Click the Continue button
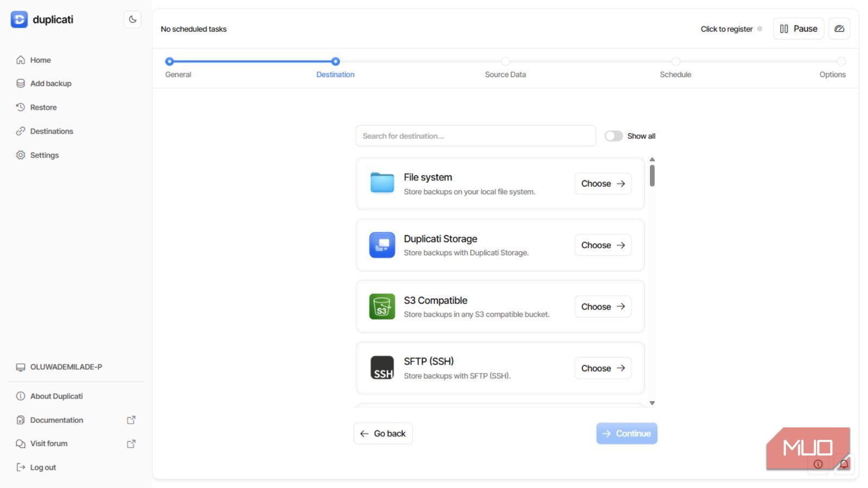The image size is (868, 488). [x=627, y=433]
